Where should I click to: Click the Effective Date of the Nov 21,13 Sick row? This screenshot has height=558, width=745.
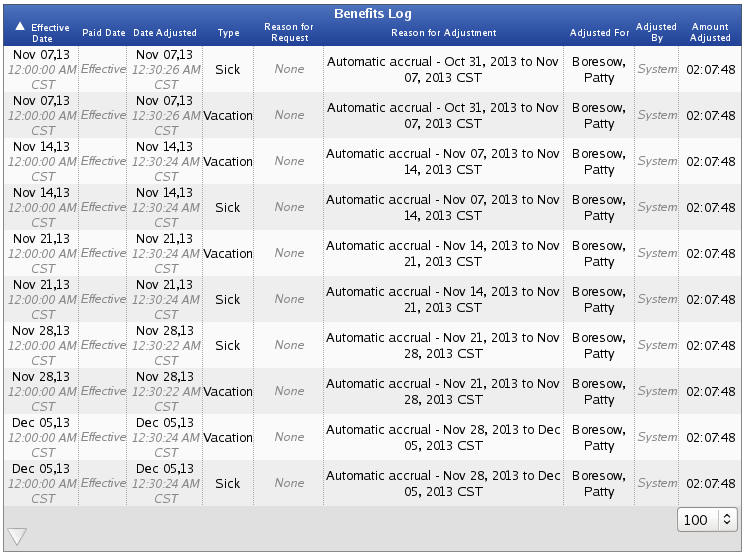click(x=42, y=299)
